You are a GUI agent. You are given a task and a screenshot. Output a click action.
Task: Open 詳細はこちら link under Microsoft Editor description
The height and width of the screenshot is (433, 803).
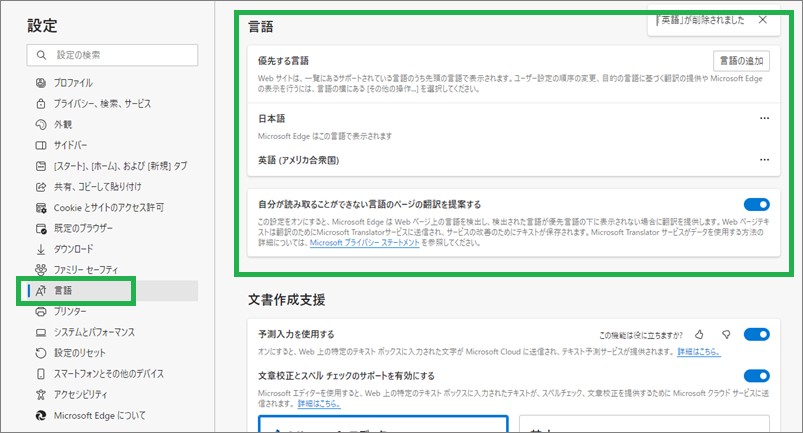(x=319, y=403)
